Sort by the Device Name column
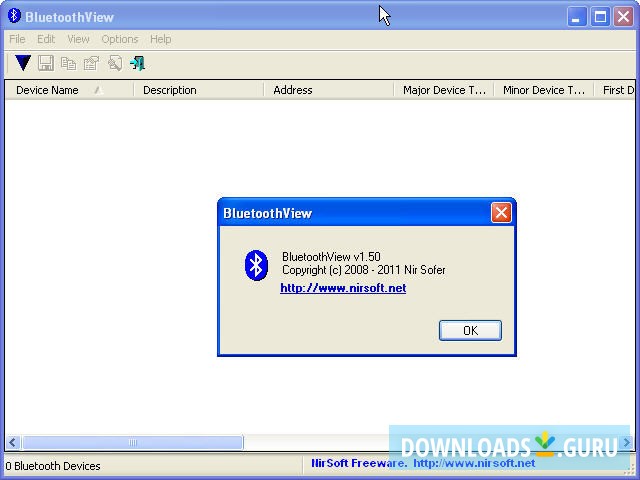 (x=69, y=90)
